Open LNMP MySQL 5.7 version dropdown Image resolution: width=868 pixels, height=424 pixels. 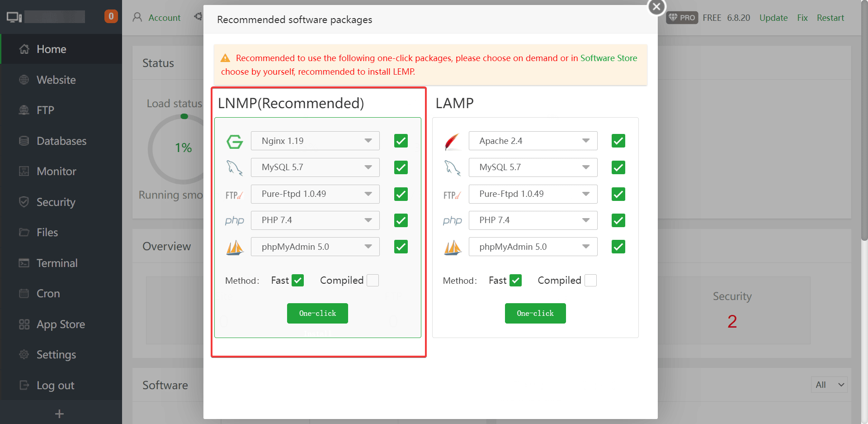(315, 167)
